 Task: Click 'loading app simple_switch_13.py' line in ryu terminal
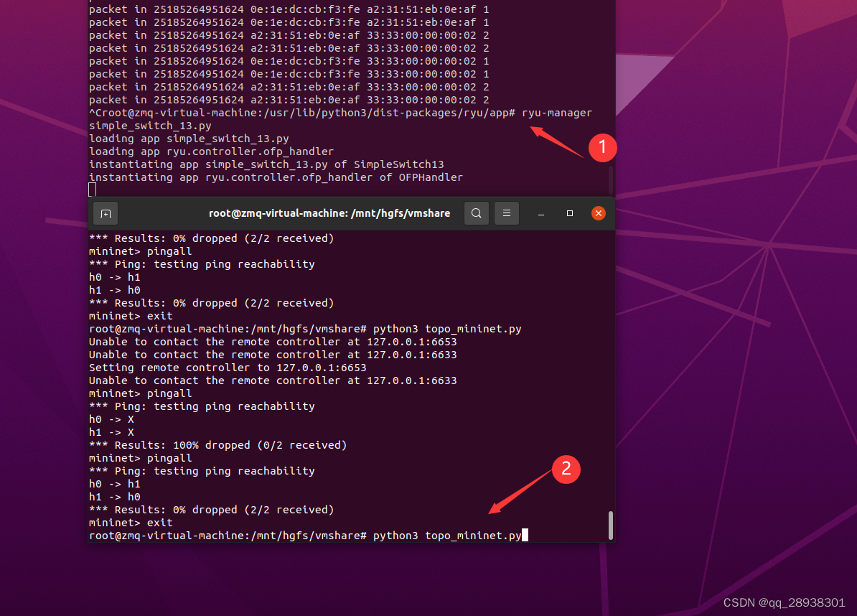pyautogui.click(x=189, y=139)
